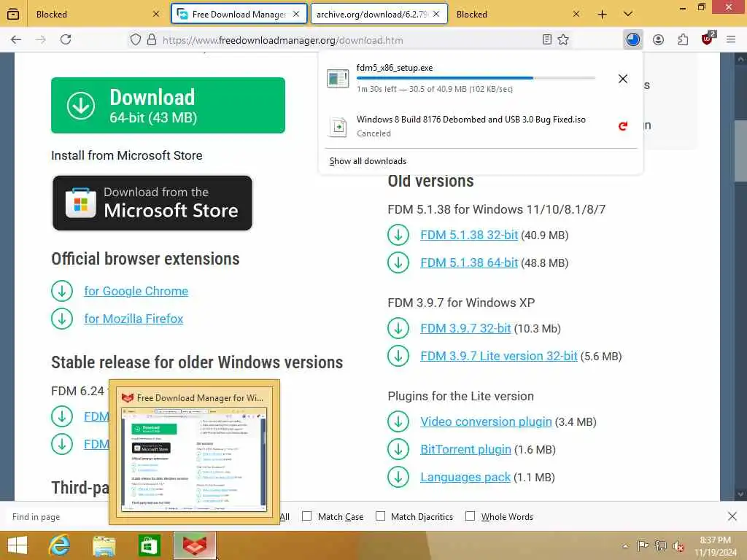747x560 pixels.
Task: Click the Find in page input field
Action: pos(60,517)
